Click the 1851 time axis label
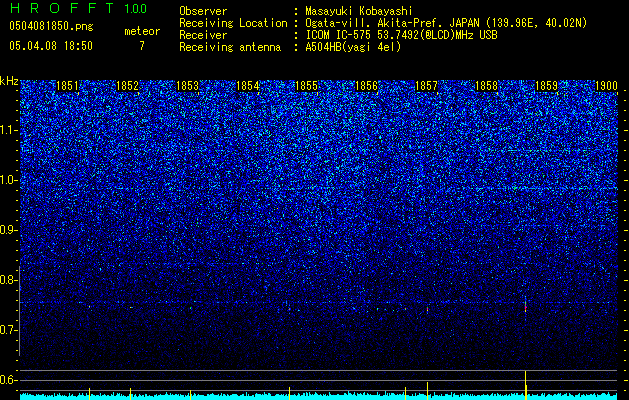 pos(67,86)
